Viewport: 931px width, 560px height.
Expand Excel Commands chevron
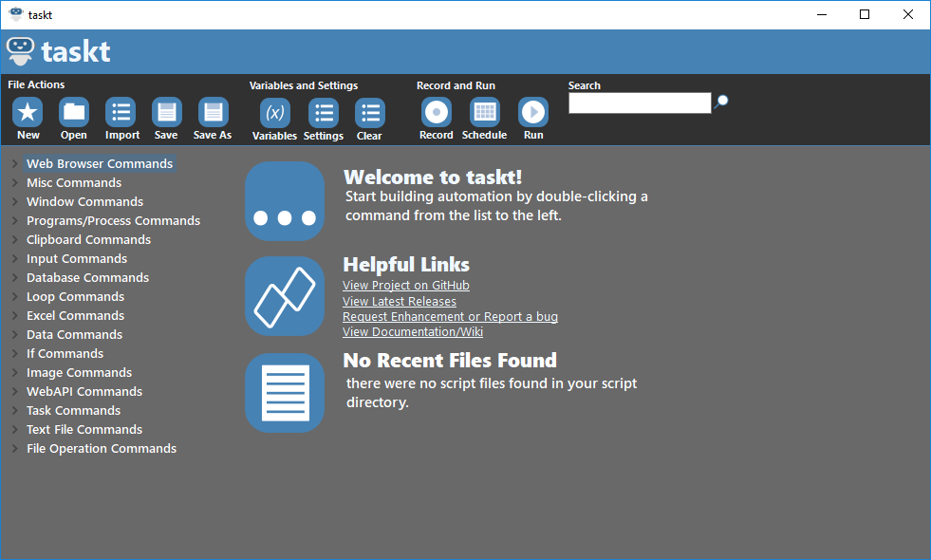(x=15, y=315)
